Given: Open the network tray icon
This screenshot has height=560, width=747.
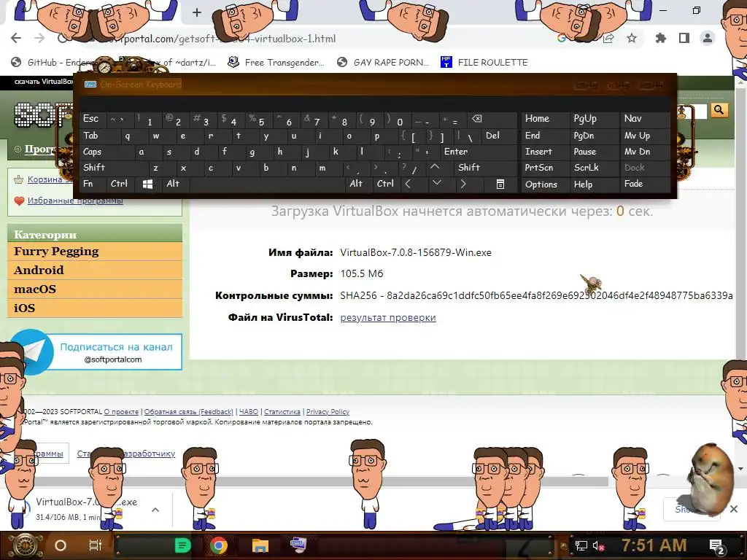Looking at the screenshot, I should click(x=581, y=545).
